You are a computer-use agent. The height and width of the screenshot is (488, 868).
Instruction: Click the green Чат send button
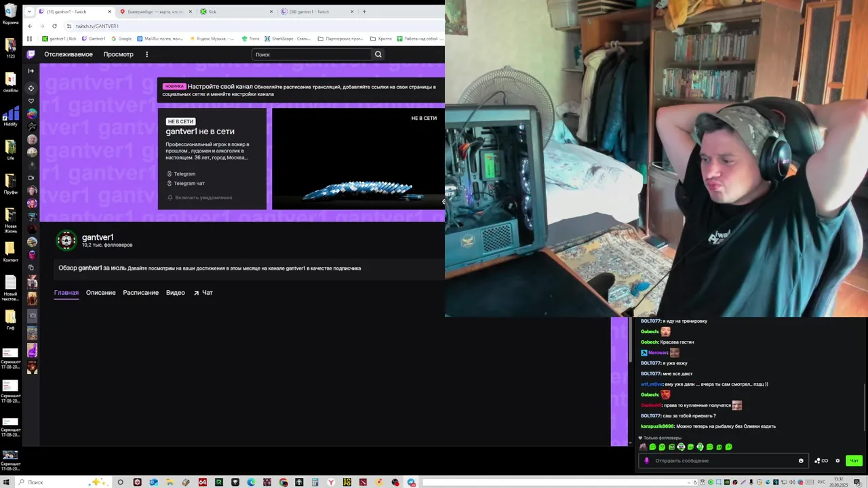(x=854, y=461)
